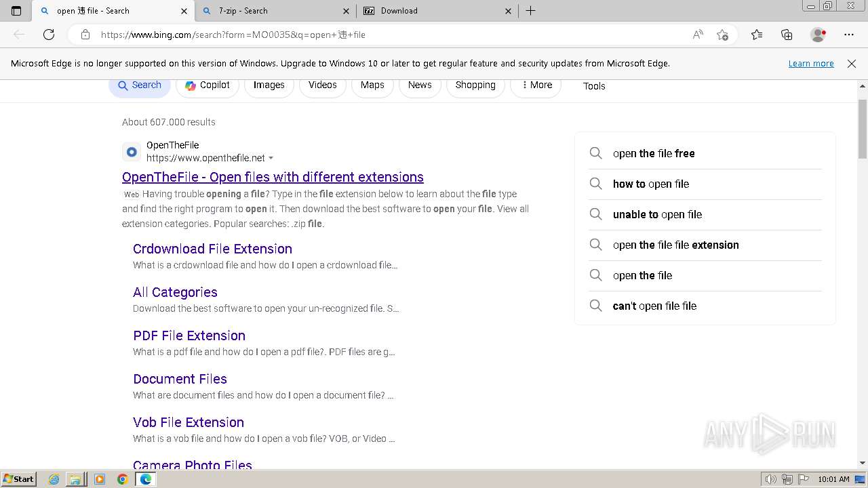Screen dimensions: 868x488
Task: Click search icon beside 'open the file free'
Action: point(595,153)
